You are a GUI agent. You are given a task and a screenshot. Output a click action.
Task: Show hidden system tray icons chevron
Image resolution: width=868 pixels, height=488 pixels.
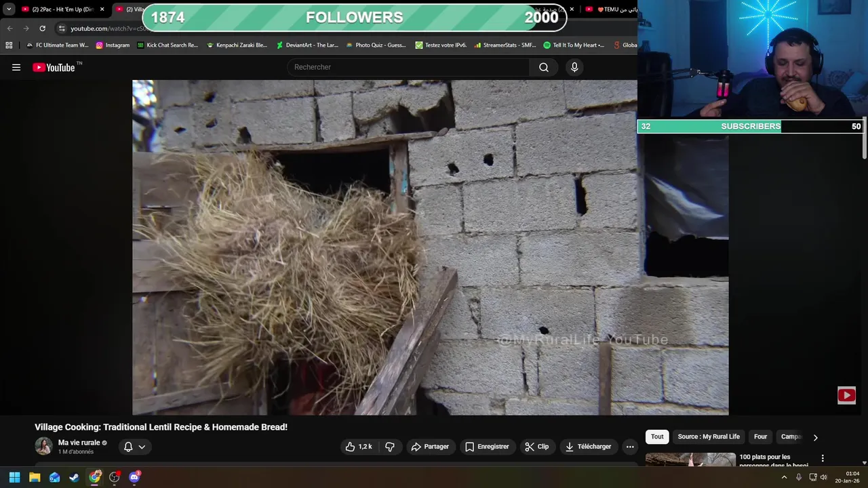click(x=785, y=477)
